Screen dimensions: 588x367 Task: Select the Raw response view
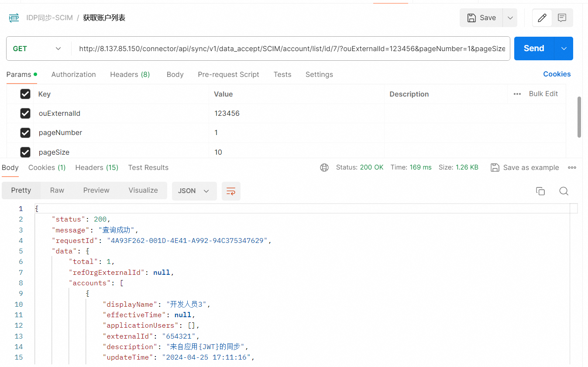[x=57, y=190]
